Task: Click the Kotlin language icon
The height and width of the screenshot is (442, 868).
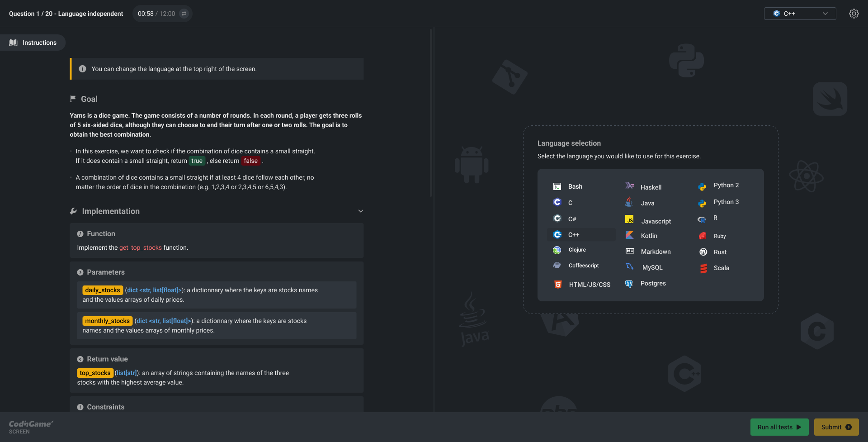Action: point(629,235)
